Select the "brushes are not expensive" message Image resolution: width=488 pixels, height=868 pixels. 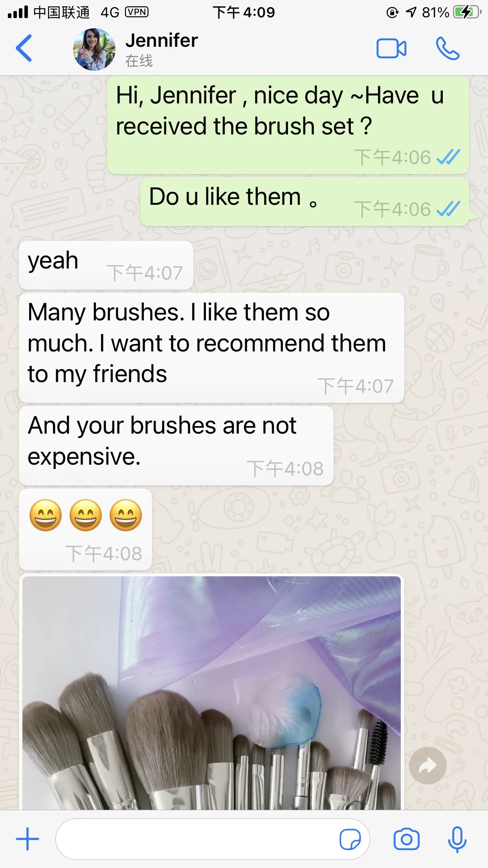176,446
